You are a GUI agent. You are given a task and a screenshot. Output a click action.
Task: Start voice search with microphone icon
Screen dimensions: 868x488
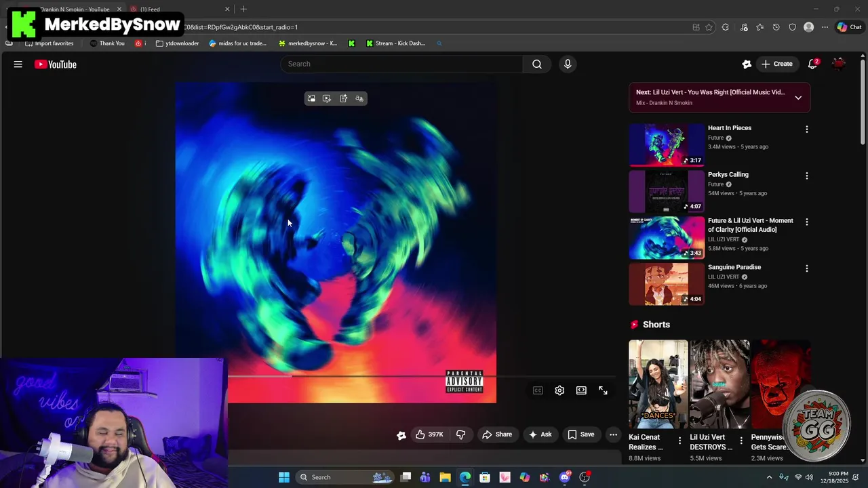click(568, 64)
